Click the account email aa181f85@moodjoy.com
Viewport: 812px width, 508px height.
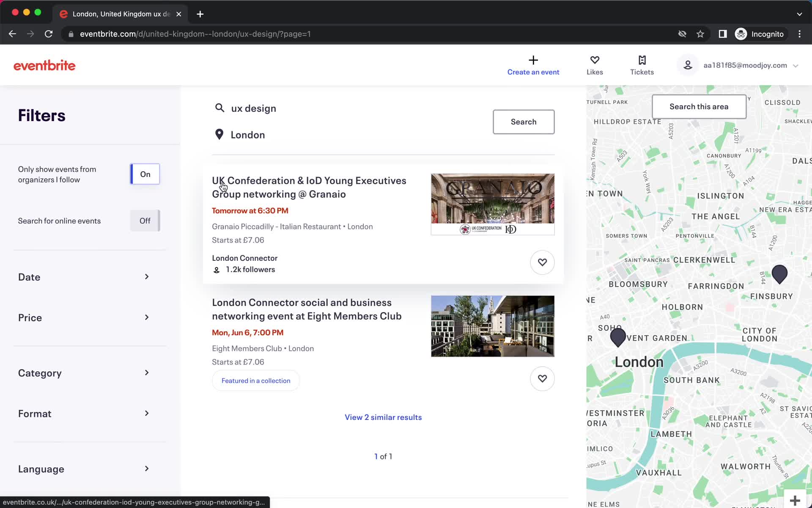click(x=745, y=65)
